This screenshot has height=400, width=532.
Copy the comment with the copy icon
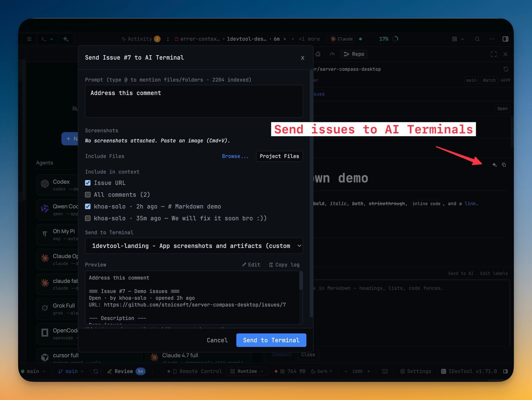click(504, 165)
